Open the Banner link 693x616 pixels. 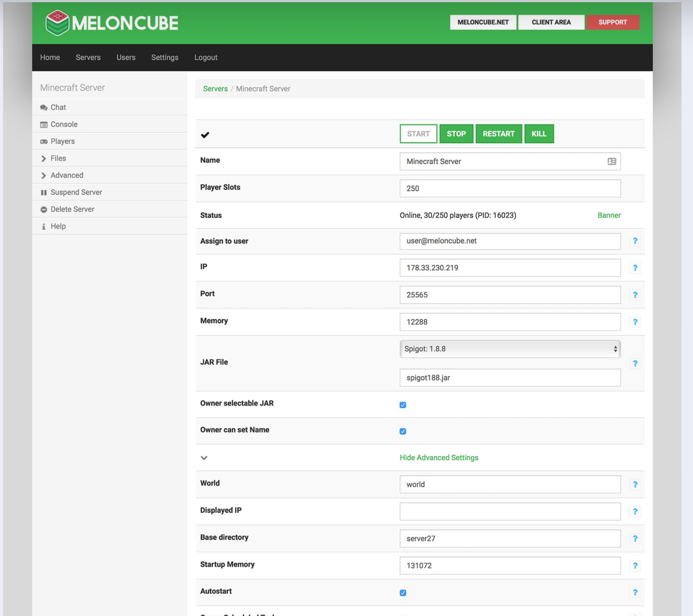click(x=609, y=216)
